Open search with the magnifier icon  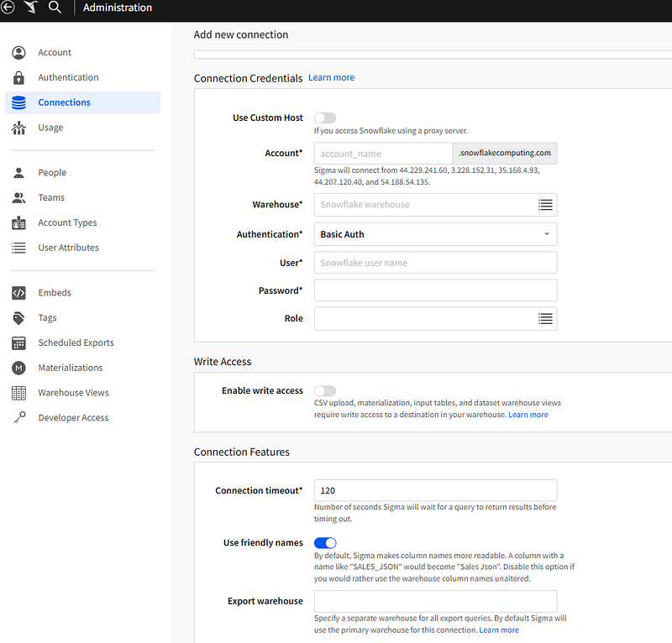click(55, 8)
